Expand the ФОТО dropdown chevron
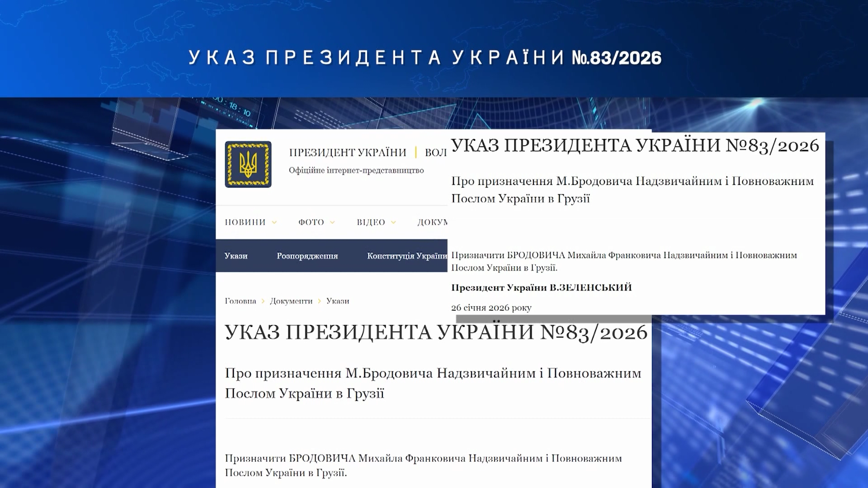The width and height of the screenshot is (868, 488). [x=332, y=222]
